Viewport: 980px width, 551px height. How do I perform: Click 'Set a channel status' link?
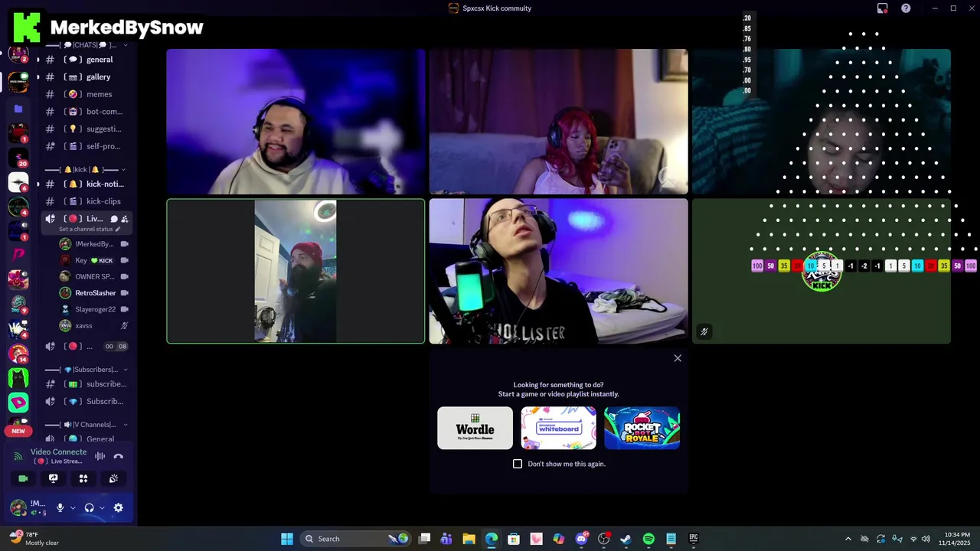coord(90,230)
